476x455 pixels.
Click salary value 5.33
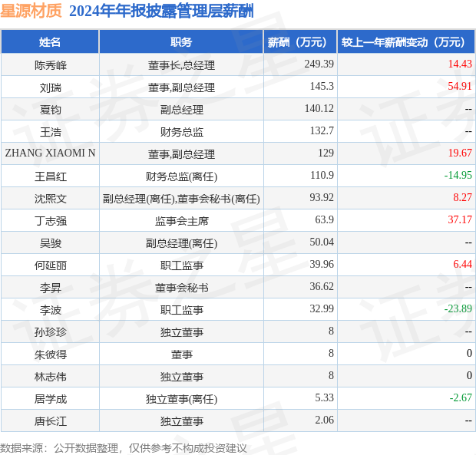pyautogui.click(x=324, y=397)
